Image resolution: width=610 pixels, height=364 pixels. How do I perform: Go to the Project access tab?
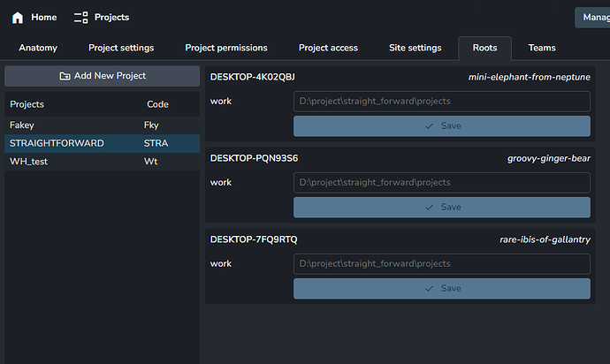tap(328, 48)
